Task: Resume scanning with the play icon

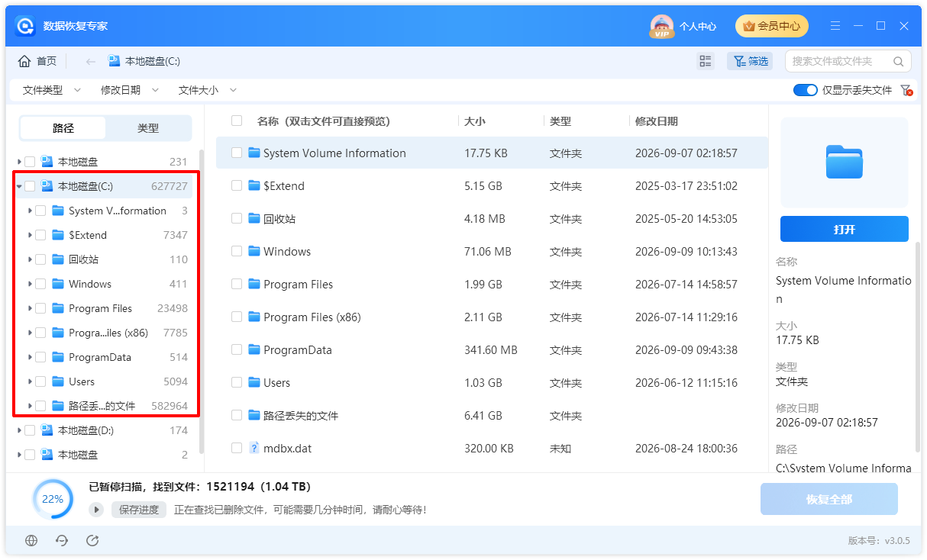Action: (96, 510)
